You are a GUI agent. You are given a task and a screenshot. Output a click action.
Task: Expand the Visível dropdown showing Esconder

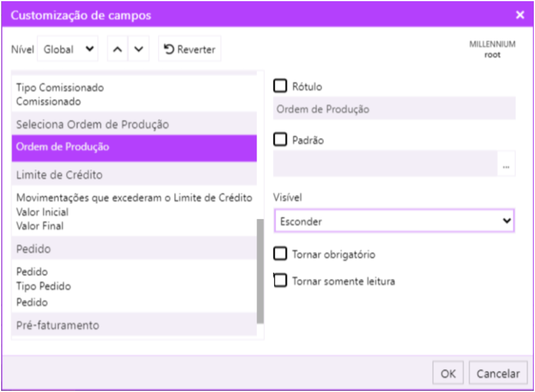(394, 221)
